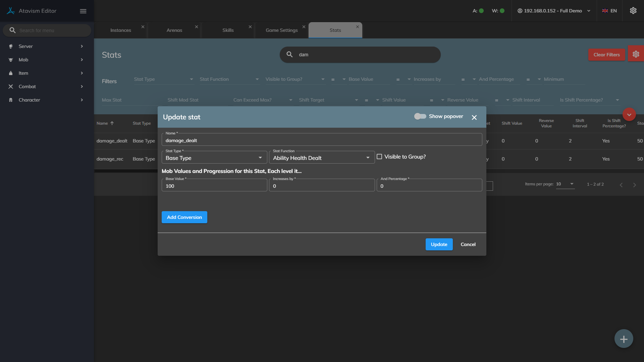The width and height of the screenshot is (644, 362).
Task: Click the Mob sidebar icon
Action: 11,60
